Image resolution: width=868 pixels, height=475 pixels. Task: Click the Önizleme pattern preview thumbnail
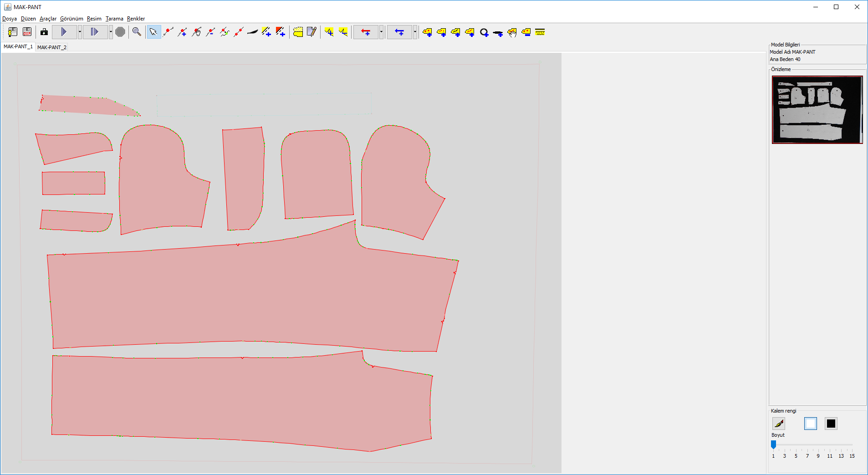(x=817, y=110)
